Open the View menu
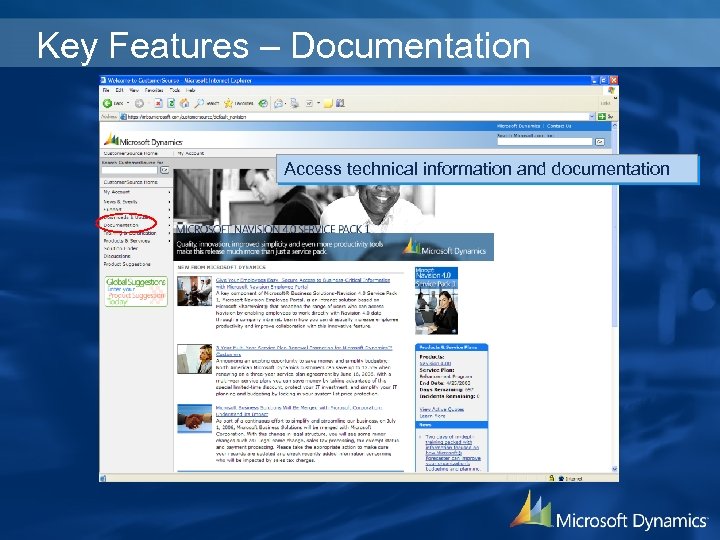The height and width of the screenshot is (540, 720). coord(134,90)
